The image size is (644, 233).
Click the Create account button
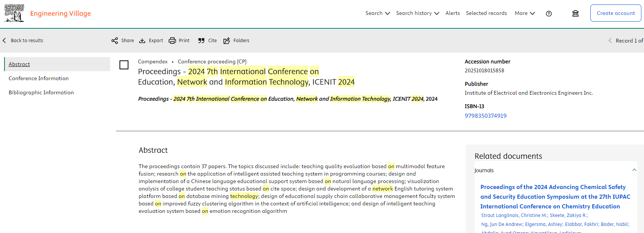pos(616,13)
